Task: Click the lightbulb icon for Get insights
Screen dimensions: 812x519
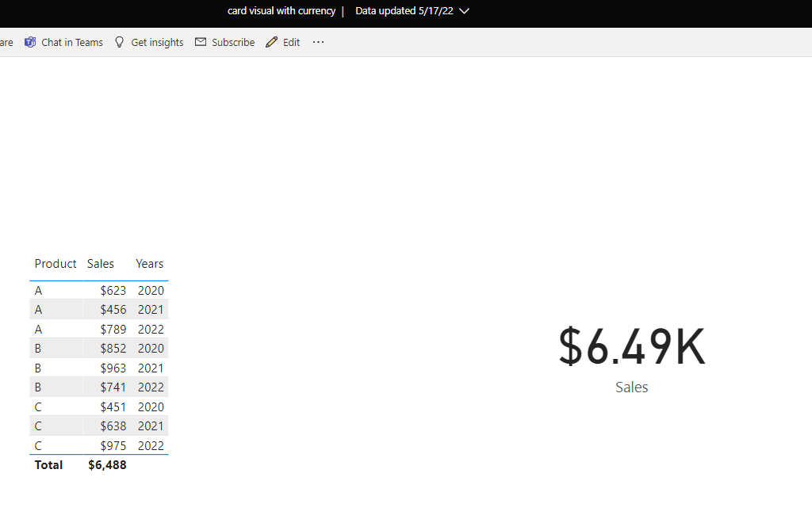Action: [x=120, y=43]
